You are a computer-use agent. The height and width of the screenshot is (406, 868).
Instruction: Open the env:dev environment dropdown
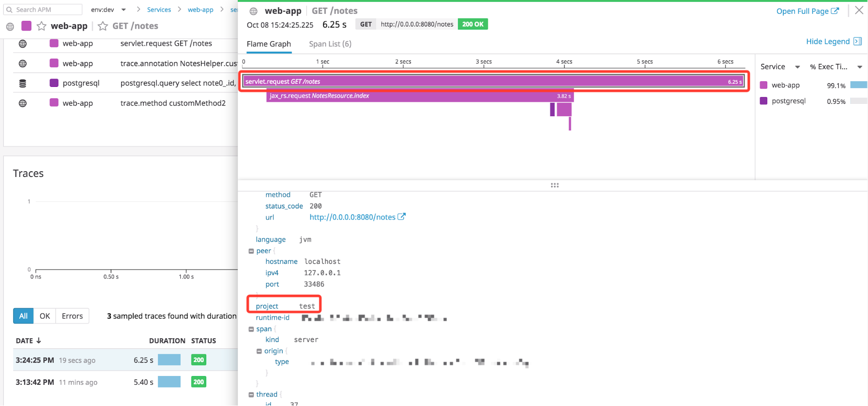coord(124,9)
